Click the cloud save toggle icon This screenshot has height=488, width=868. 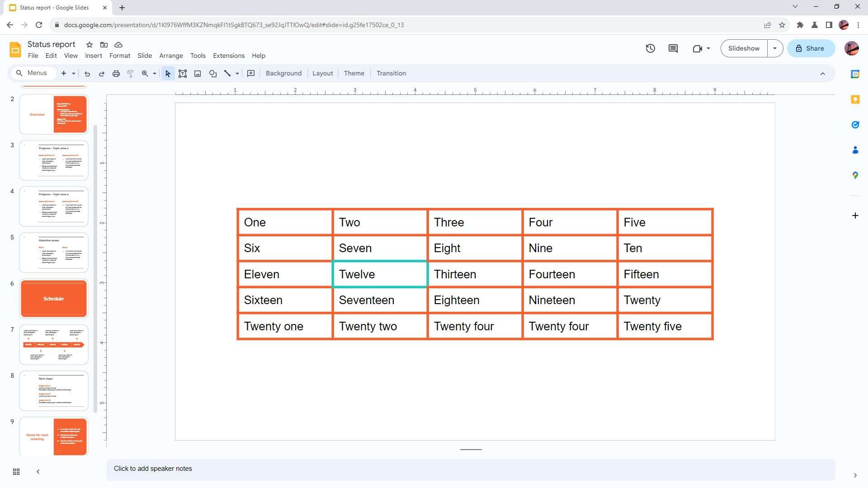(x=118, y=44)
